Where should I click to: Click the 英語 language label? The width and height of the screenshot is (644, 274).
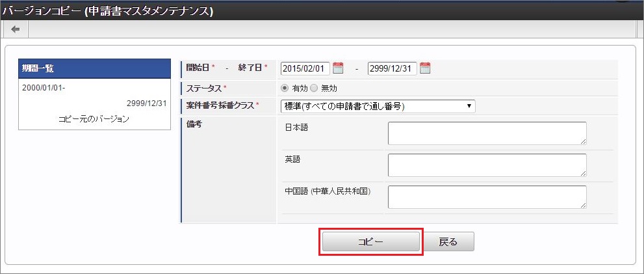292,159
